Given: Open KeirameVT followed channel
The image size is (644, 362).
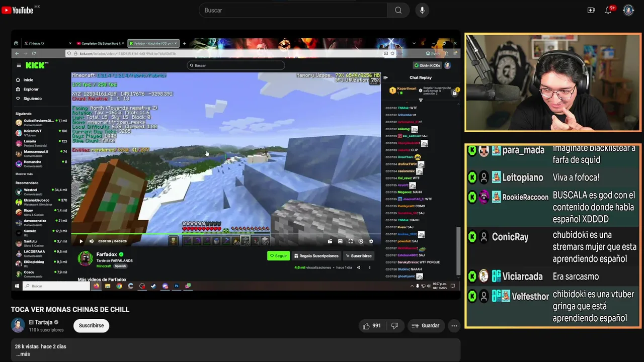Looking at the screenshot, I should click(41, 133).
